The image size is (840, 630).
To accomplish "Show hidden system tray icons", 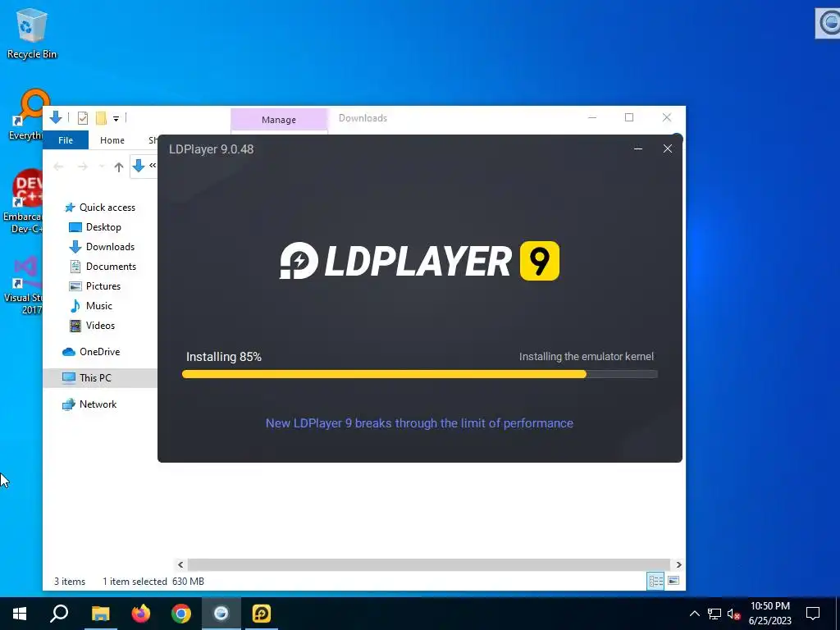I will click(x=694, y=614).
